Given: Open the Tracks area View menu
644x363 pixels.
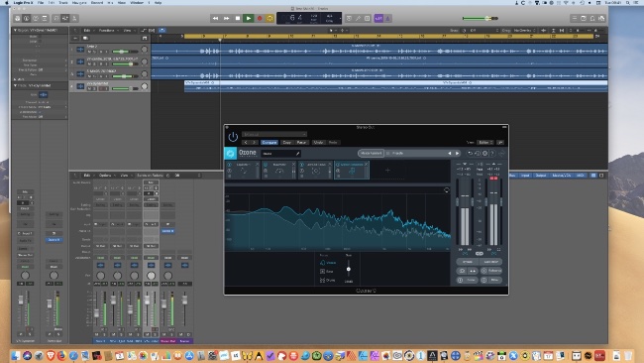Looking at the screenshot, I should pos(128,31).
